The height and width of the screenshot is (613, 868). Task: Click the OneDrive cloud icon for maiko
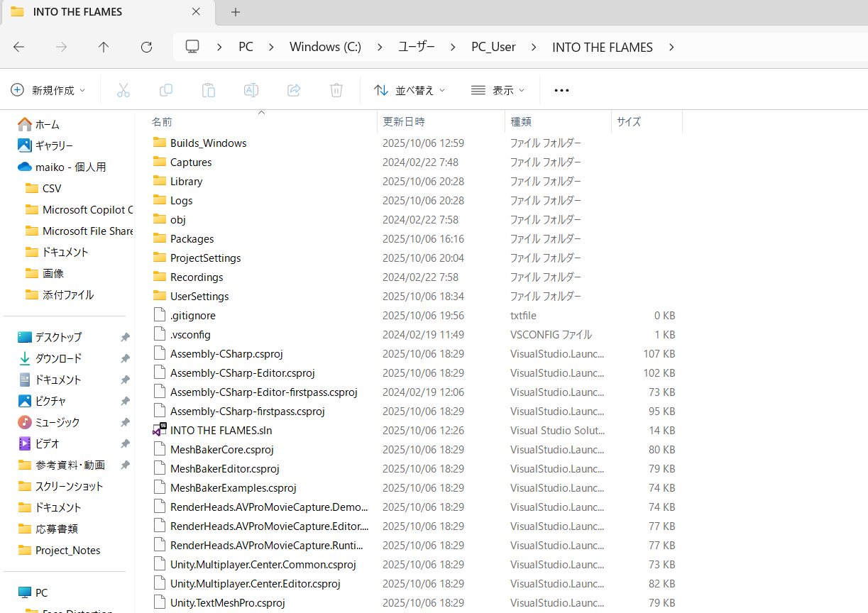[x=25, y=167]
